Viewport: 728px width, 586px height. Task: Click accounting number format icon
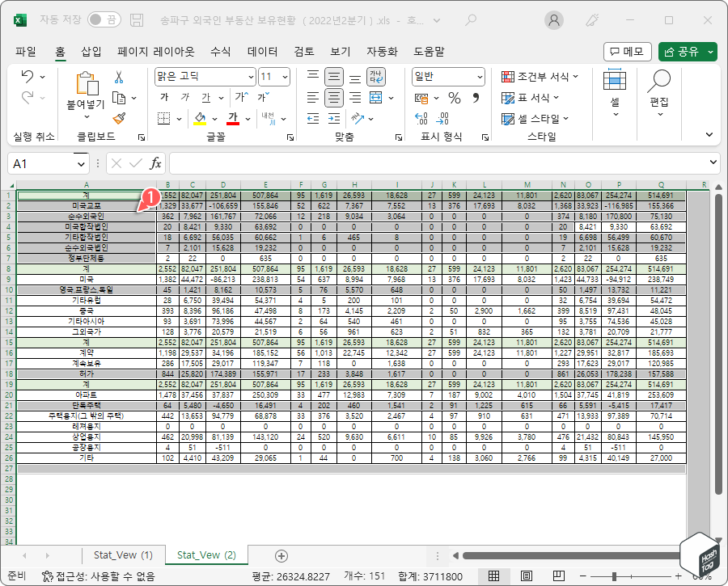[x=421, y=98]
